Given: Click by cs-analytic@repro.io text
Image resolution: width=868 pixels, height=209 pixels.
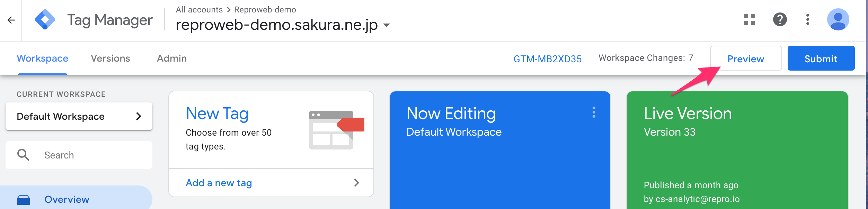Looking at the screenshot, I should click(x=692, y=199).
